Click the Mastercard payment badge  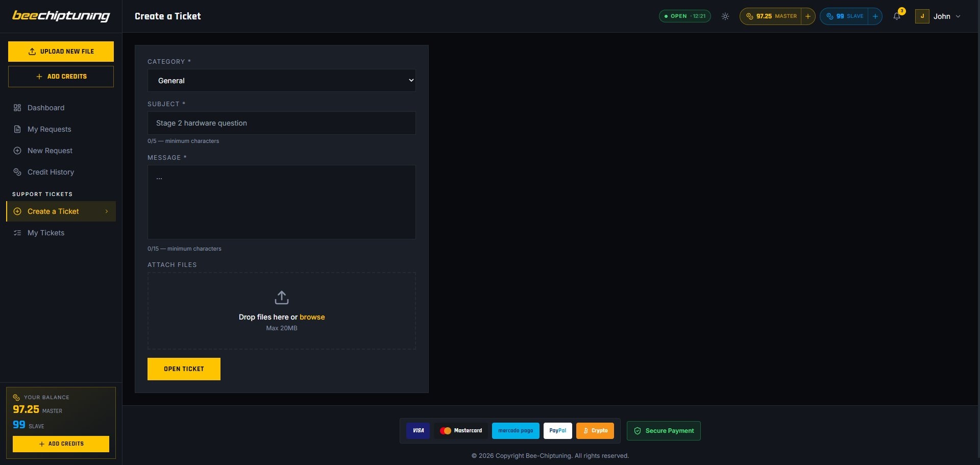pos(461,431)
